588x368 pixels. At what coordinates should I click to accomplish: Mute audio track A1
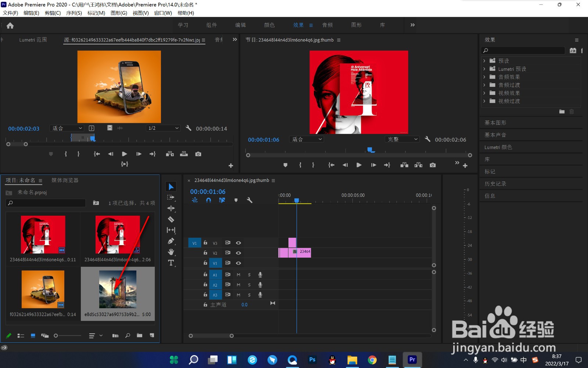[x=239, y=275]
